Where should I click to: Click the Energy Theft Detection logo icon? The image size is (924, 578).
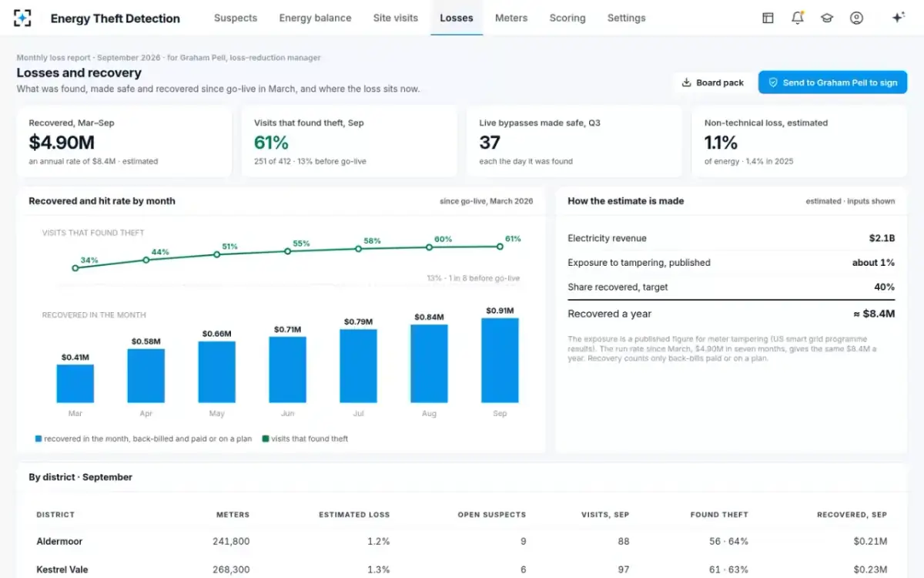pos(23,18)
